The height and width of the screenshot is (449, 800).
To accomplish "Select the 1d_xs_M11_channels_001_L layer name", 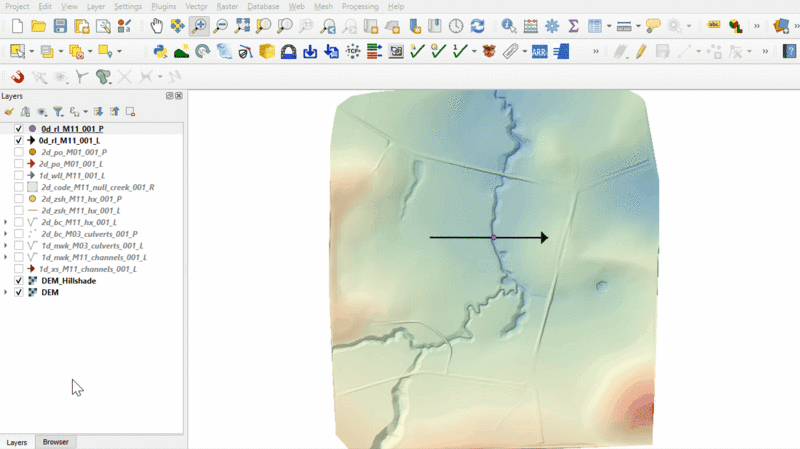I will (x=88, y=269).
